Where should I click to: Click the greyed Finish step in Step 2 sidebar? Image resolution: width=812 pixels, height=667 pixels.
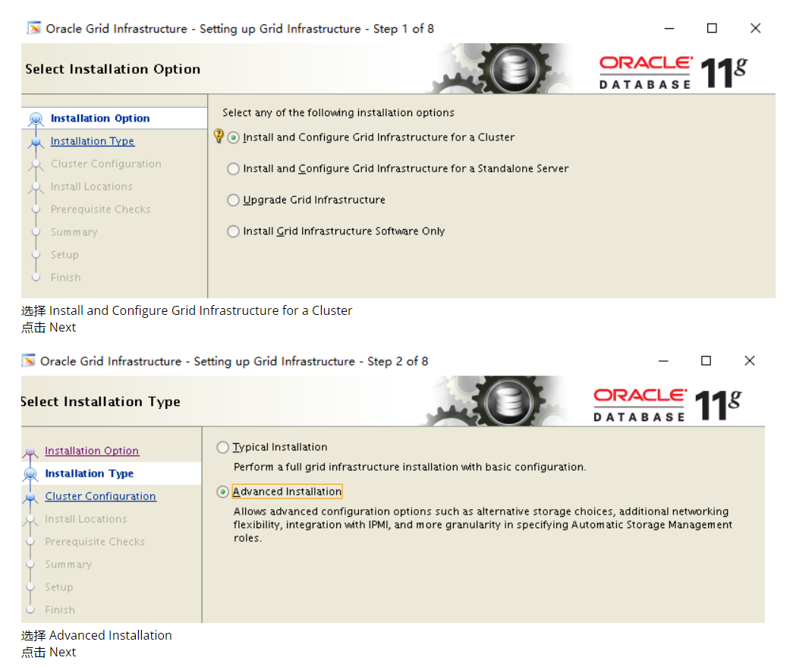tap(60, 610)
